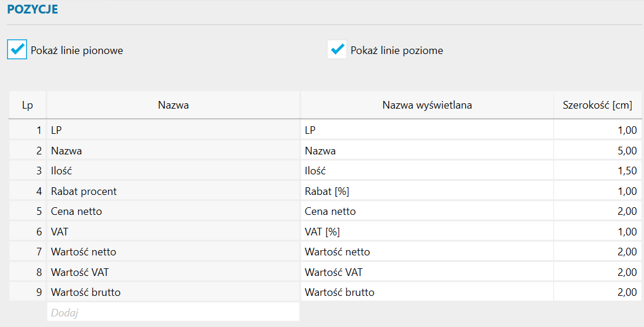644x327 pixels.
Task: Select the 'Wartość brutto' name cell in row 9
Action: pyautogui.click(x=173, y=292)
